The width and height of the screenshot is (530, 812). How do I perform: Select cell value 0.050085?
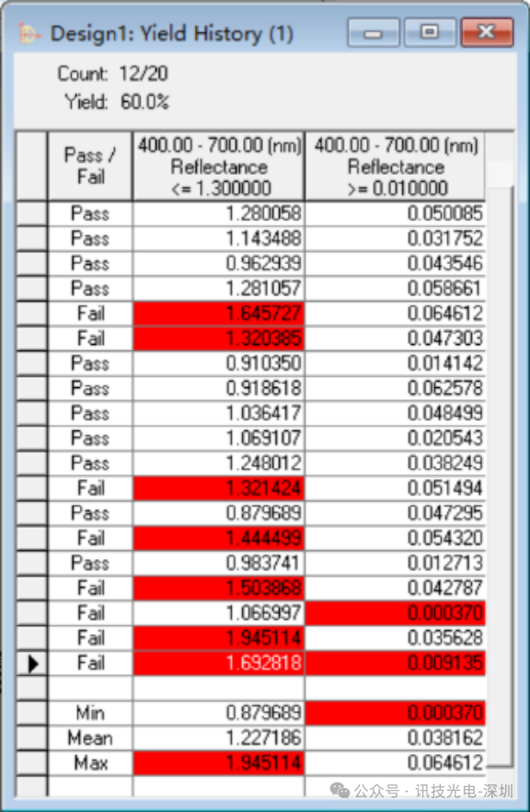coord(396,213)
